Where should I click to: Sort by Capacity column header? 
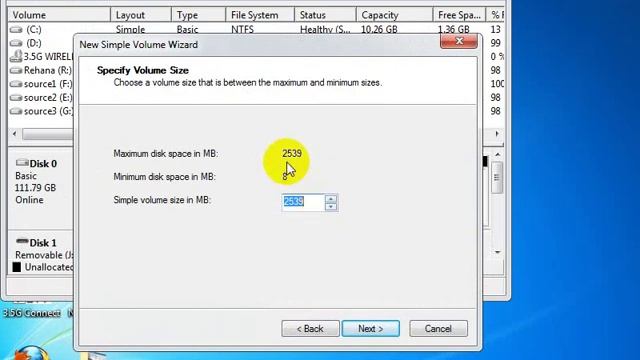(394, 15)
